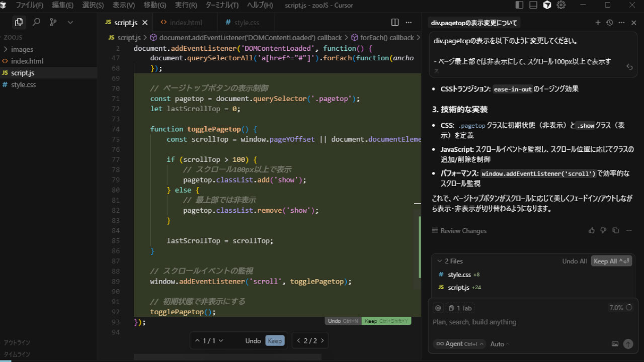The height and width of the screenshot is (362, 644).
Task: Add context with the @ button
Action: pyautogui.click(x=438, y=308)
